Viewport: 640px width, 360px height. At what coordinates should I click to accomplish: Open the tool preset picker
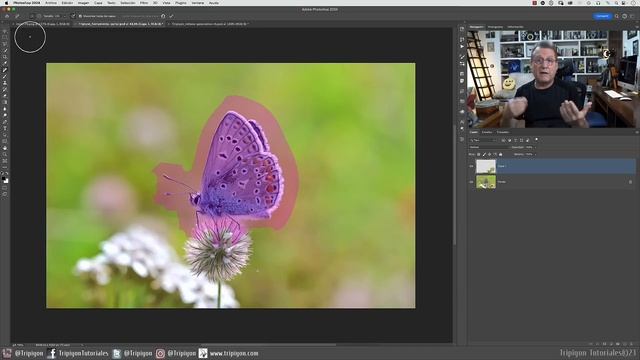point(17,16)
